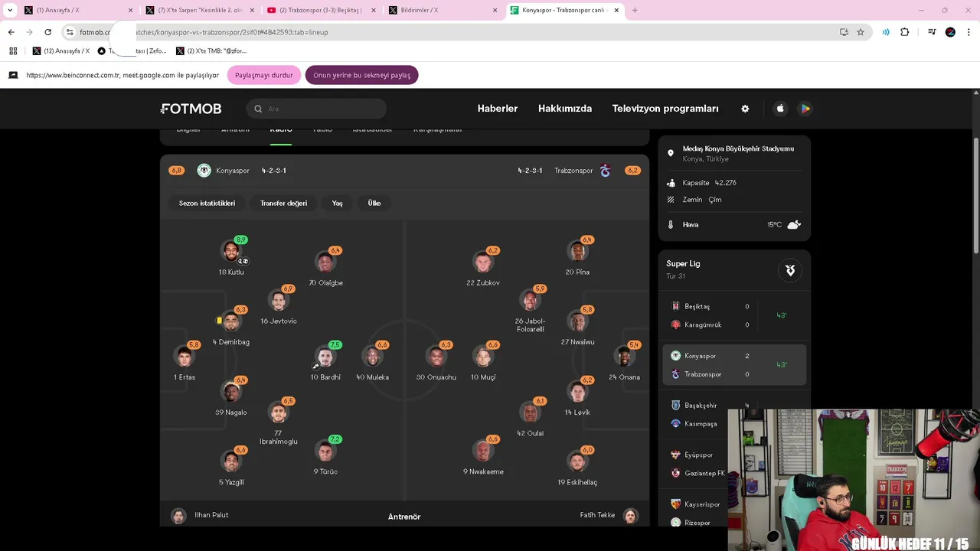Switch to the Bildirimler / X browser tab
980x551 pixels.
(442, 11)
